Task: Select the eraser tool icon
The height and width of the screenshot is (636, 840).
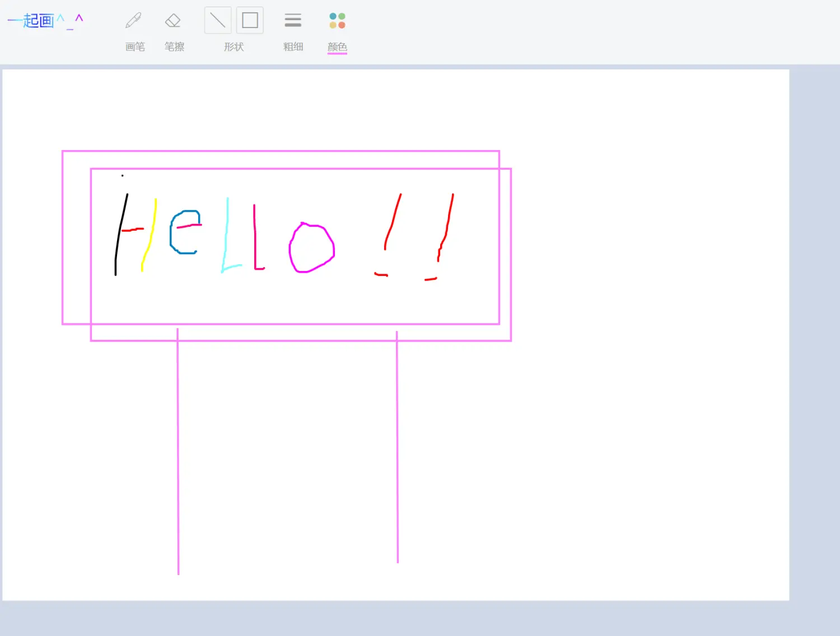Action: [x=173, y=21]
